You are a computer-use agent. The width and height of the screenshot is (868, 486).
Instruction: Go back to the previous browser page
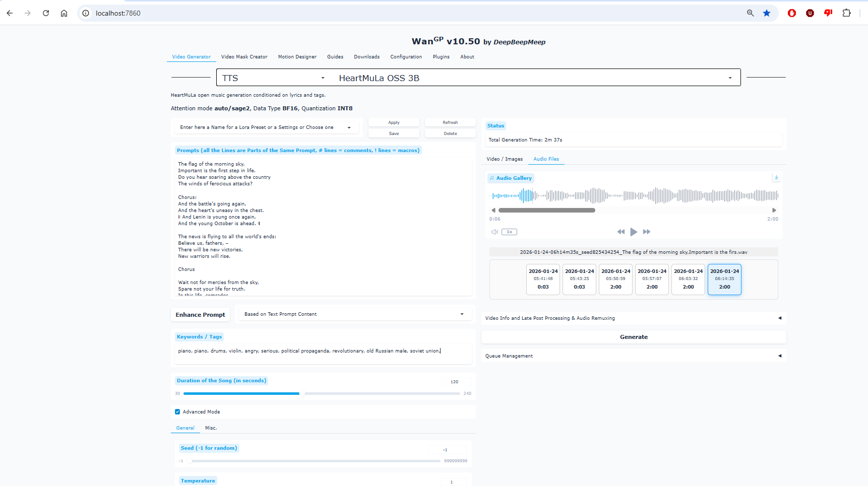[x=10, y=13]
